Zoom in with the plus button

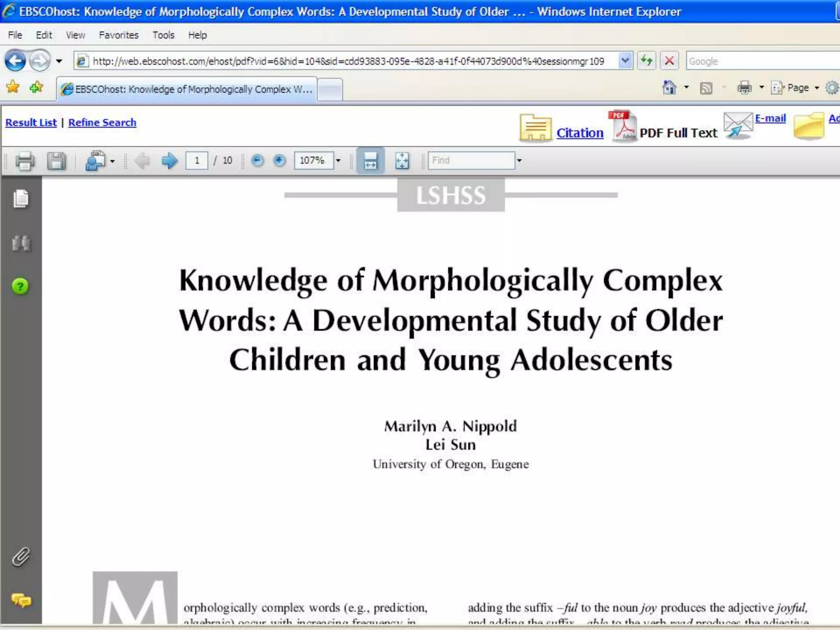(x=279, y=160)
